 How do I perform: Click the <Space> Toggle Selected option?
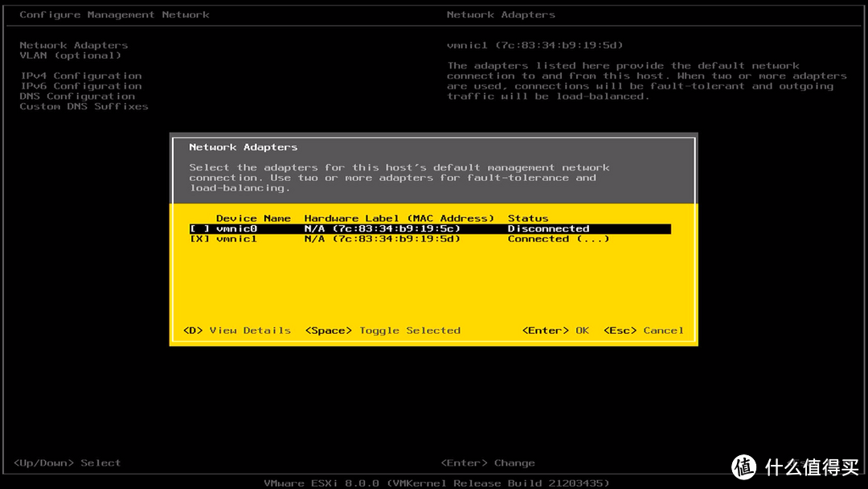point(383,331)
